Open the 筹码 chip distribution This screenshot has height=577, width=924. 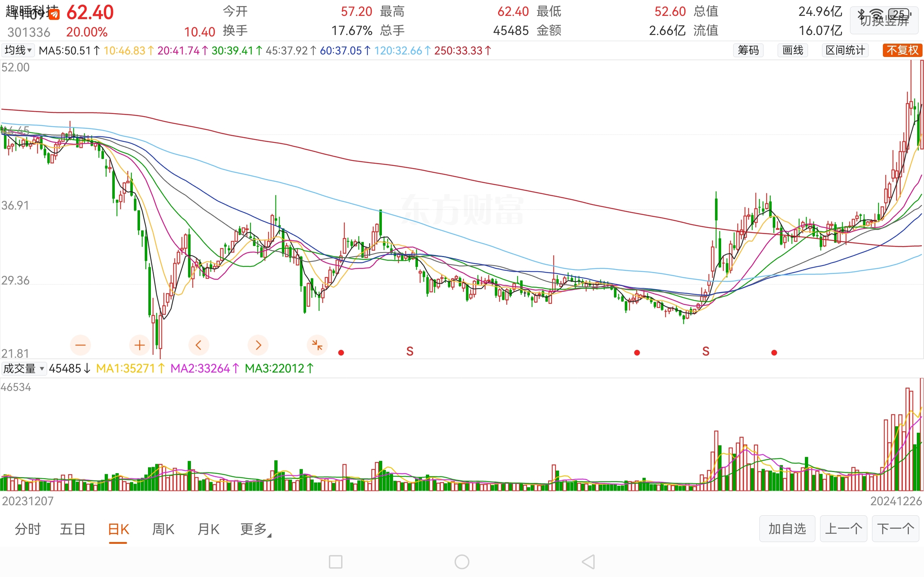tap(748, 50)
